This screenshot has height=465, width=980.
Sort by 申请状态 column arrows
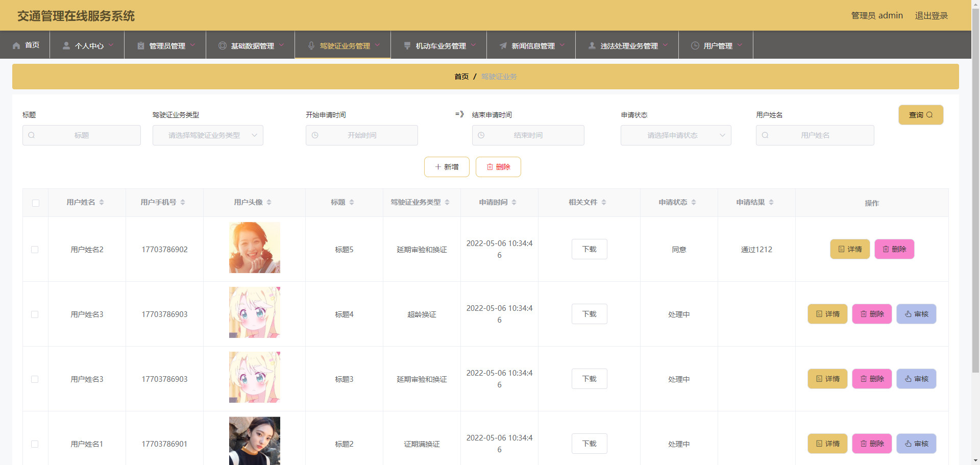[694, 202]
